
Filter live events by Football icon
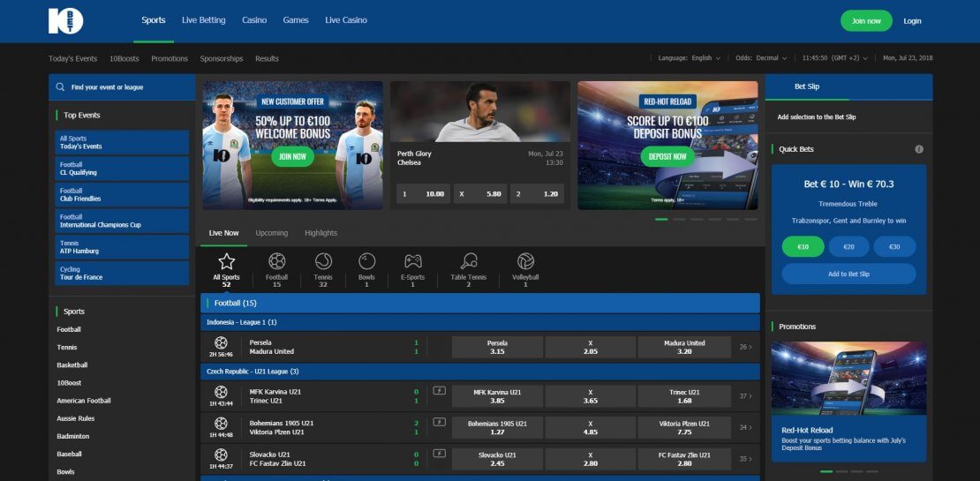tap(277, 261)
